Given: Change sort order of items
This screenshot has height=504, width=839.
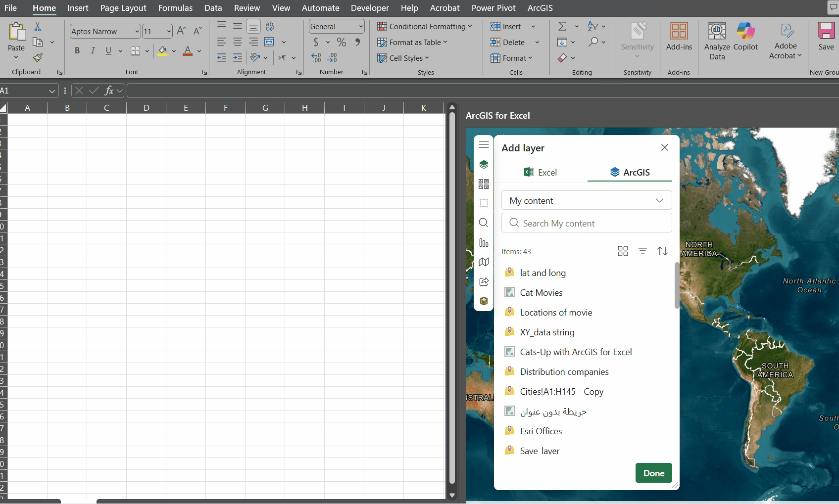Looking at the screenshot, I should [662, 251].
